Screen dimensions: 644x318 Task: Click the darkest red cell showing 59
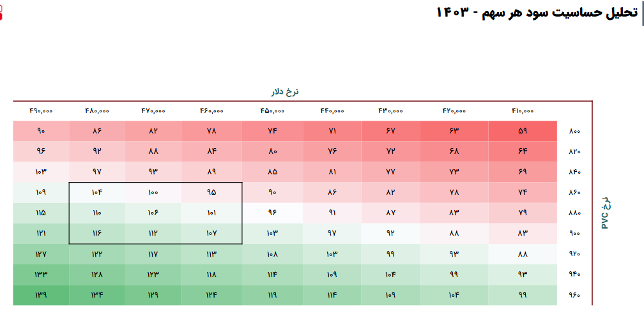[x=523, y=132]
